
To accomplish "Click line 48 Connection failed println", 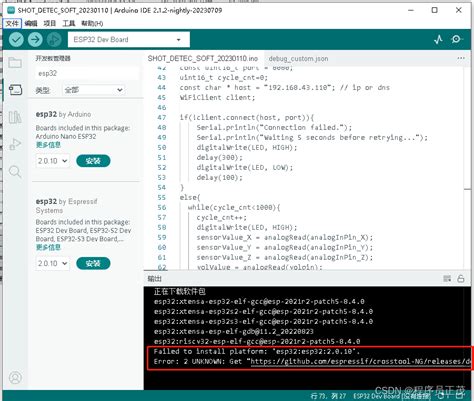I will [x=274, y=128].
